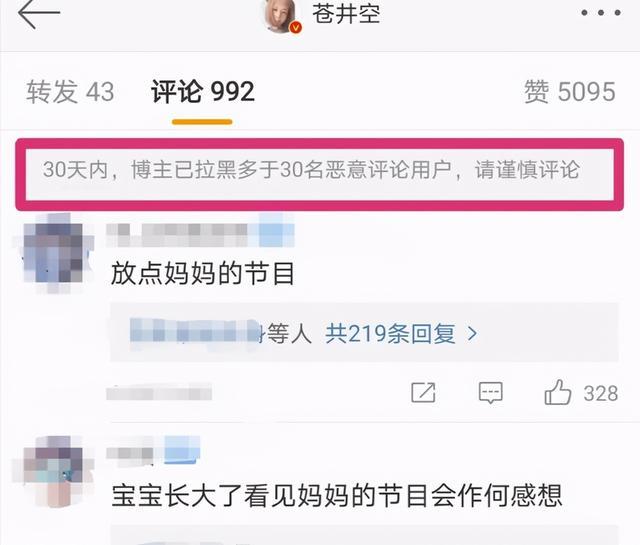
Task: Tap the back arrow icon
Action: [x=39, y=13]
